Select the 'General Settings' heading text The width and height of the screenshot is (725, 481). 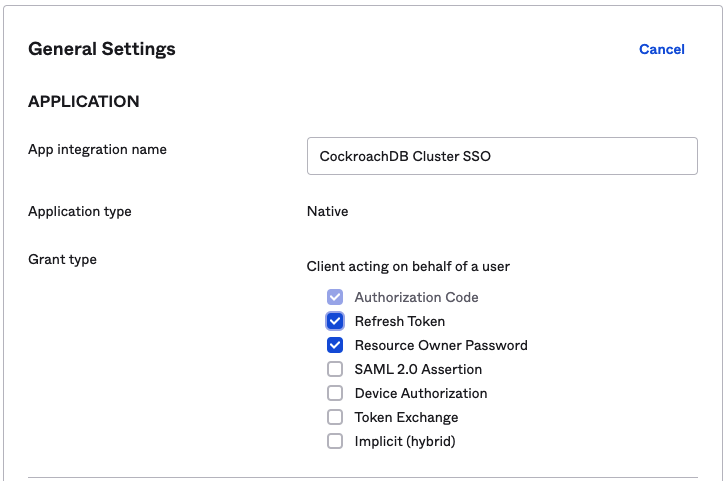[101, 48]
